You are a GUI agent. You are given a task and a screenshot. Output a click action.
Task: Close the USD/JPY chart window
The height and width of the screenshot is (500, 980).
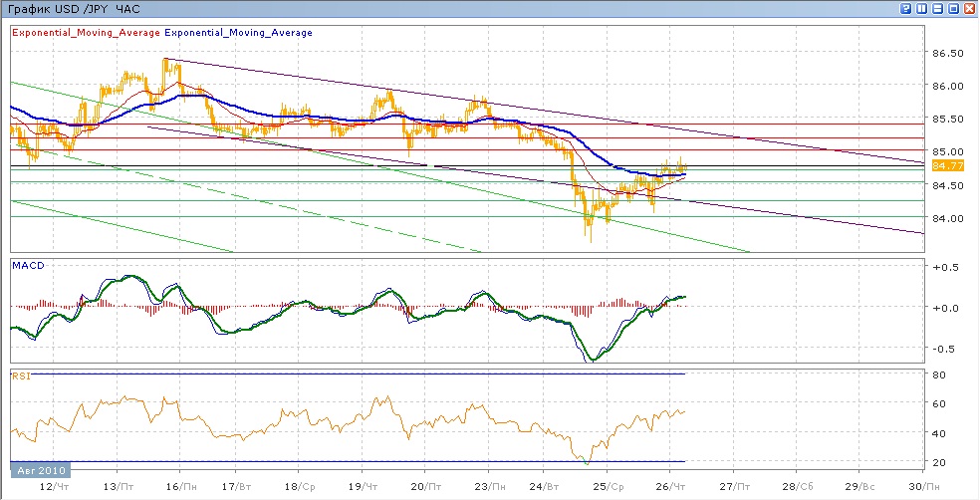pyautogui.click(x=969, y=8)
